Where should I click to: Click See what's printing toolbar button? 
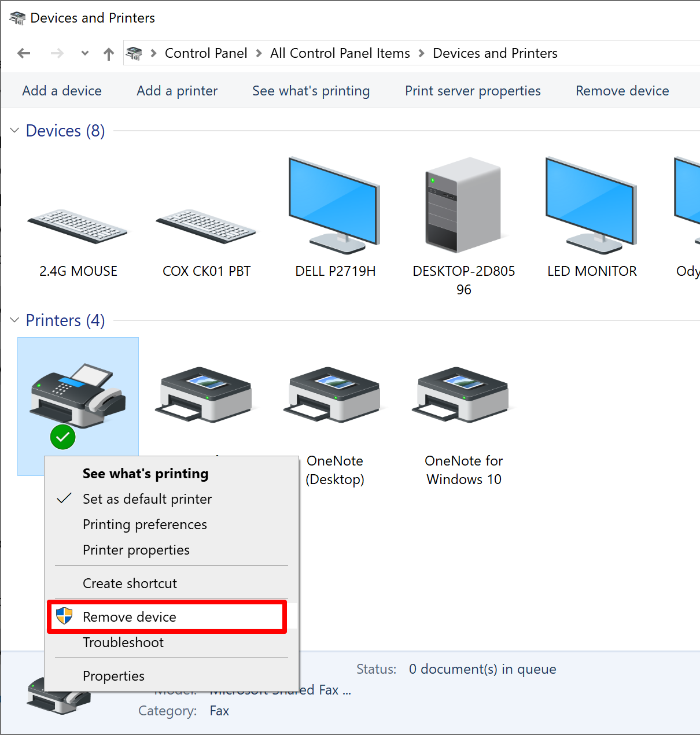click(311, 91)
